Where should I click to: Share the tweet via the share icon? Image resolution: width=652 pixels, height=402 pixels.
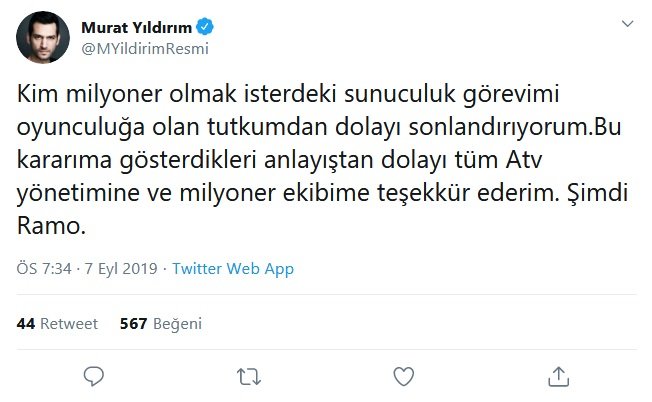tap(559, 376)
